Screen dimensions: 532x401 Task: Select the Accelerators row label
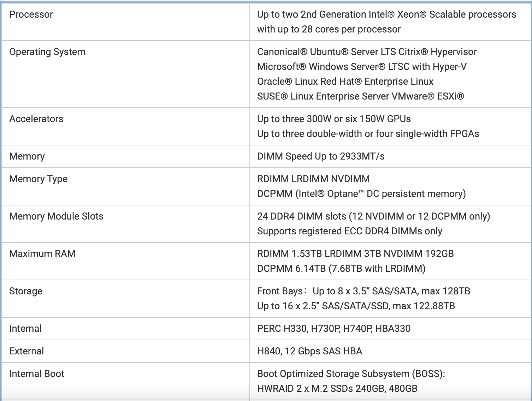click(x=36, y=119)
